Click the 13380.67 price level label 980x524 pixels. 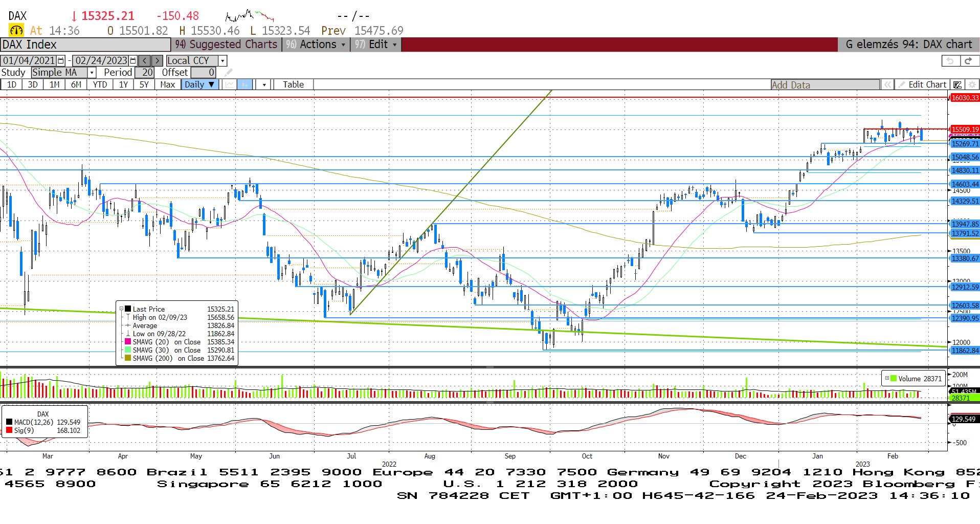point(964,258)
